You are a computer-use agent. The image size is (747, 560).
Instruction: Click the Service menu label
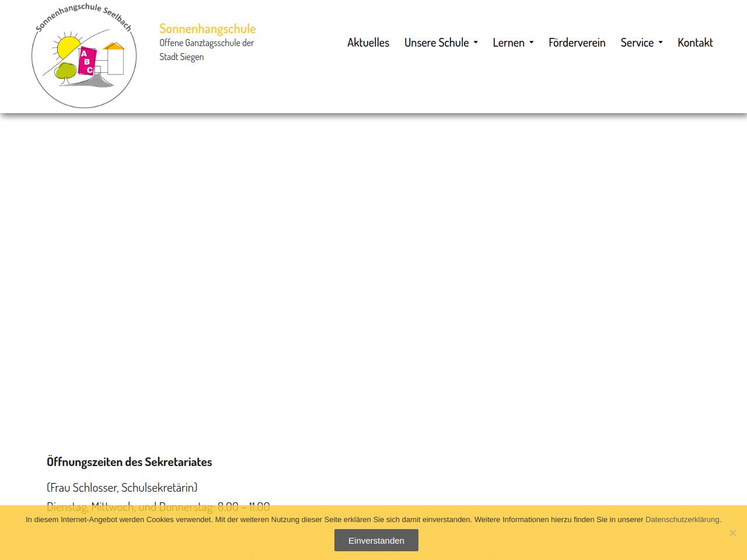point(637,43)
